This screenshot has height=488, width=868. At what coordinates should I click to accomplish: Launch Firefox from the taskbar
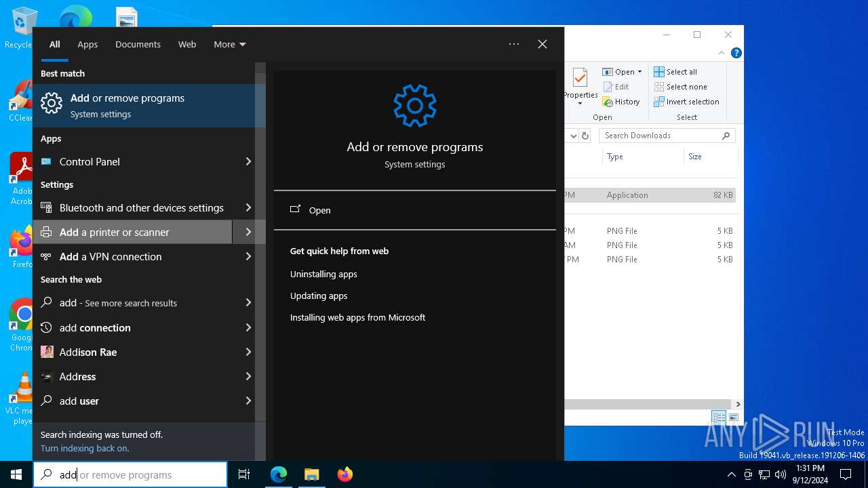[344, 474]
